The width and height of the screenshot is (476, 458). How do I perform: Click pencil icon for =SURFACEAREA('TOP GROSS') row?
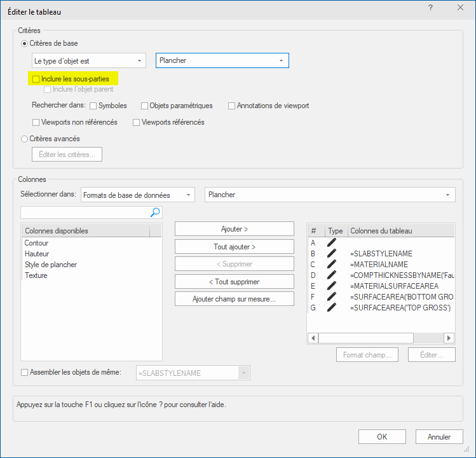[332, 307]
